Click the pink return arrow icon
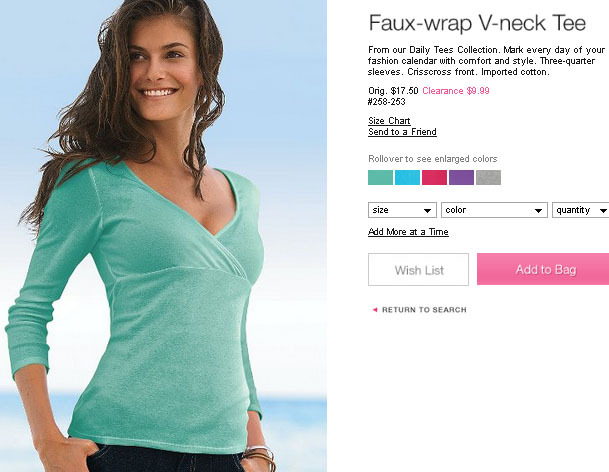 point(375,310)
